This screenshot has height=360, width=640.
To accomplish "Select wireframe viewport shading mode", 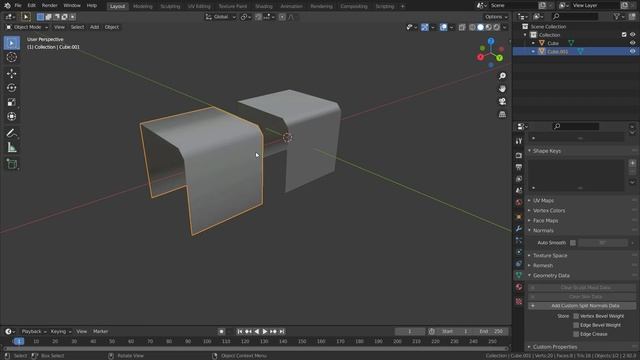I will (x=472, y=27).
